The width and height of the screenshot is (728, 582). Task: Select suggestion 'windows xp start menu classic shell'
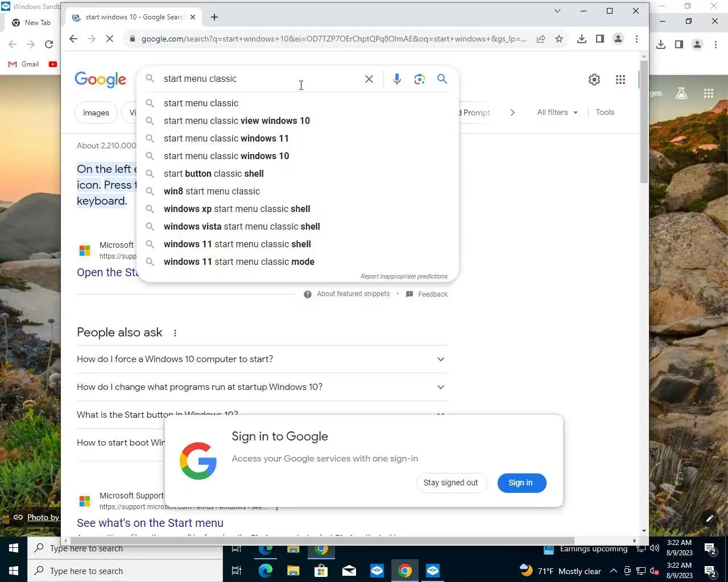(297, 209)
